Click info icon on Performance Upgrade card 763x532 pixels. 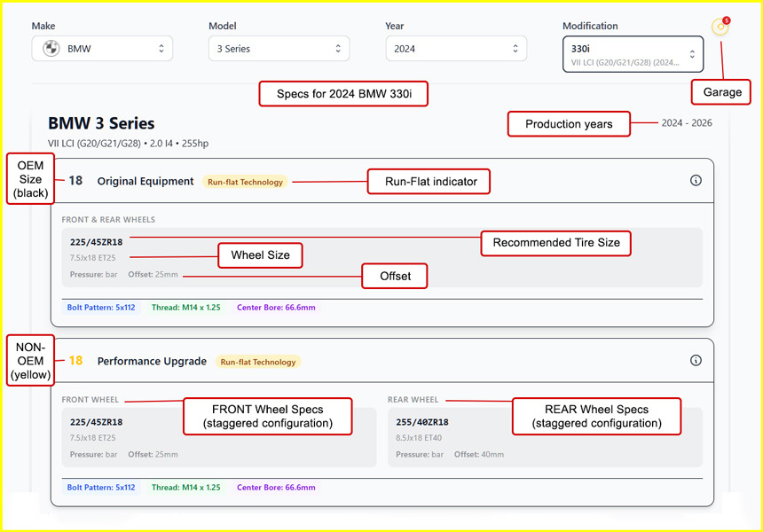click(696, 360)
